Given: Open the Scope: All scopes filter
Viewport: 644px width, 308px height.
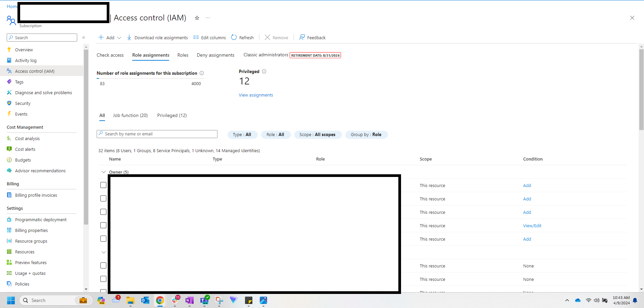Looking at the screenshot, I should click(x=317, y=134).
